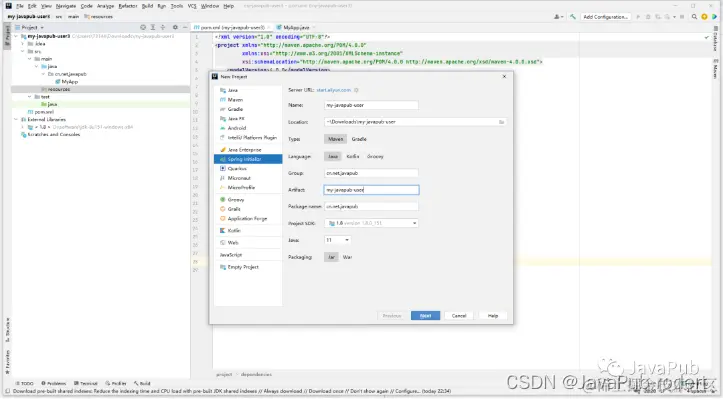Select Web project type

click(232, 243)
